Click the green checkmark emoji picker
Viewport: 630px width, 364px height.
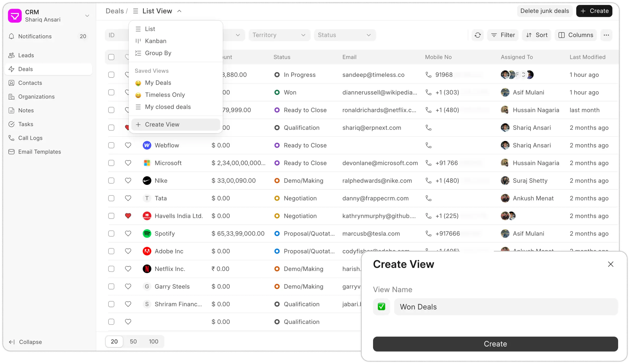click(381, 307)
